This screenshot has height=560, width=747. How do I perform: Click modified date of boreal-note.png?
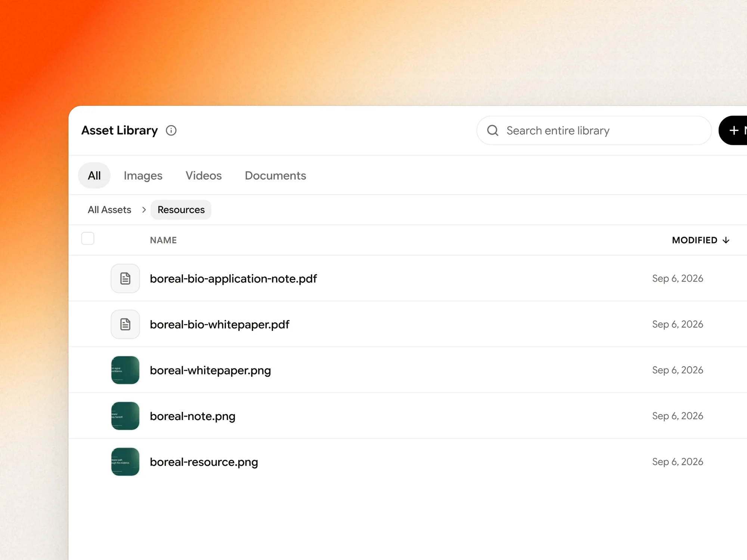pos(678,416)
